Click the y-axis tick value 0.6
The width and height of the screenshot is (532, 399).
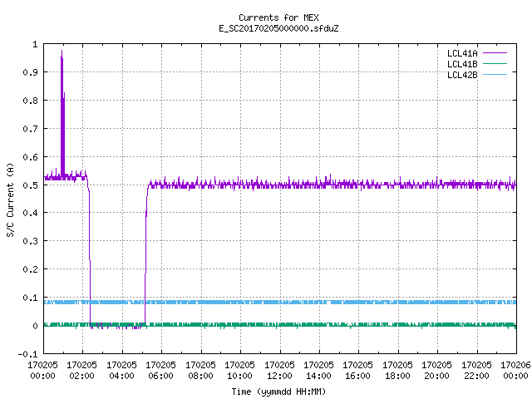coord(31,157)
